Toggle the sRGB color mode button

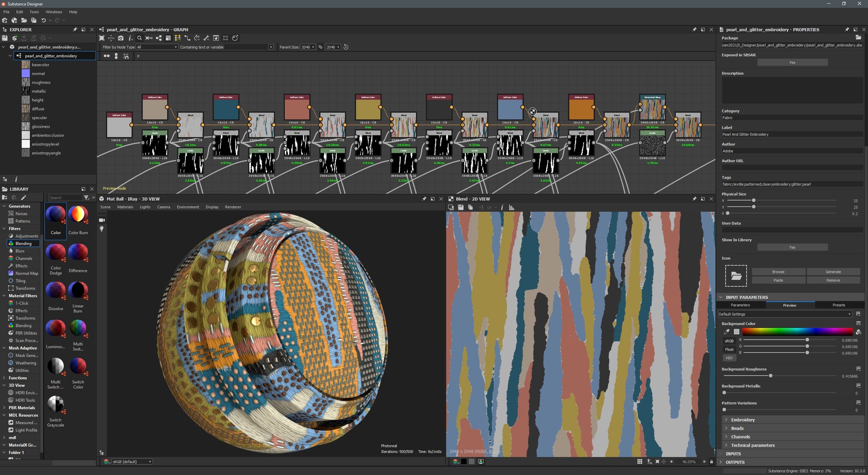tap(729, 341)
